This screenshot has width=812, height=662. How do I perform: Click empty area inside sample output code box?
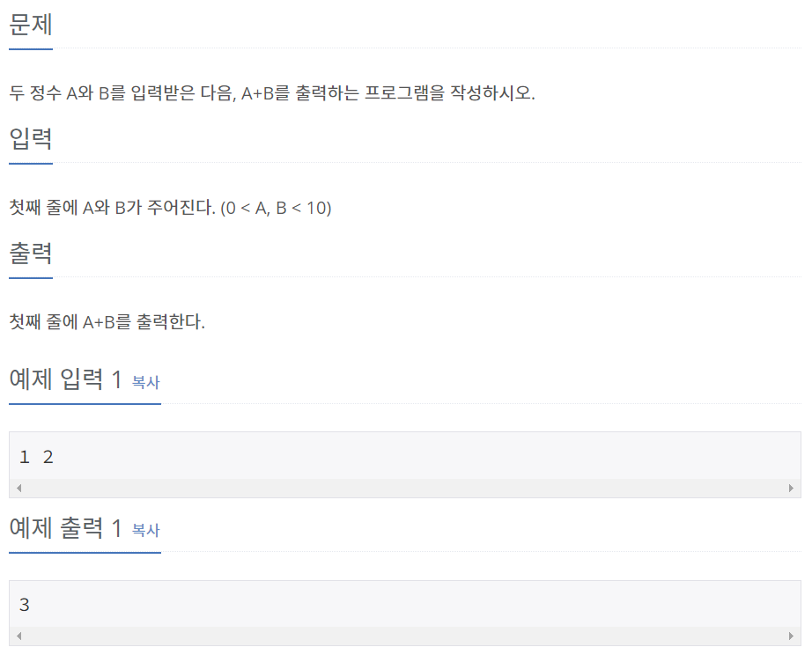pos(414,604)
